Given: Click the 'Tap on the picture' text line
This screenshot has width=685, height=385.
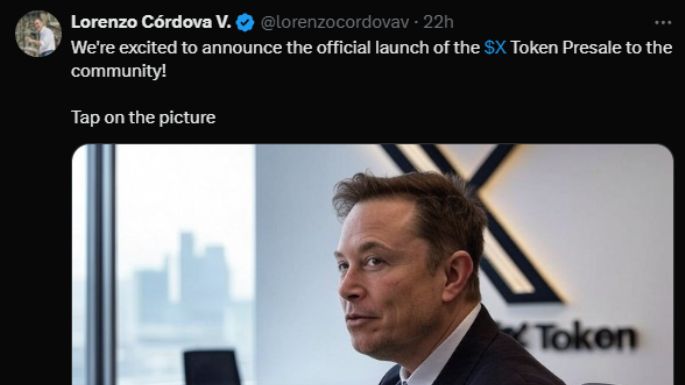Looking at the screenshot, I should (x=143, y=117).
